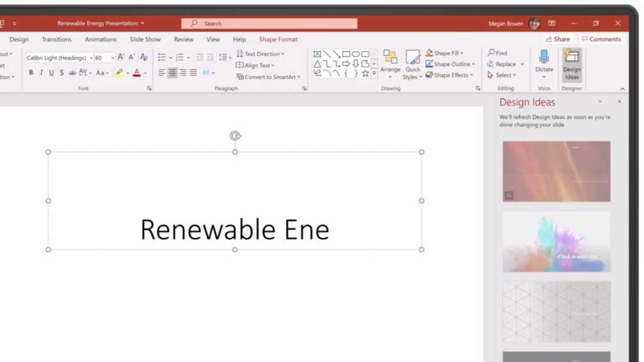Open the Slide Show tab
Screen dimensions: 644x362
pos(145,40)
